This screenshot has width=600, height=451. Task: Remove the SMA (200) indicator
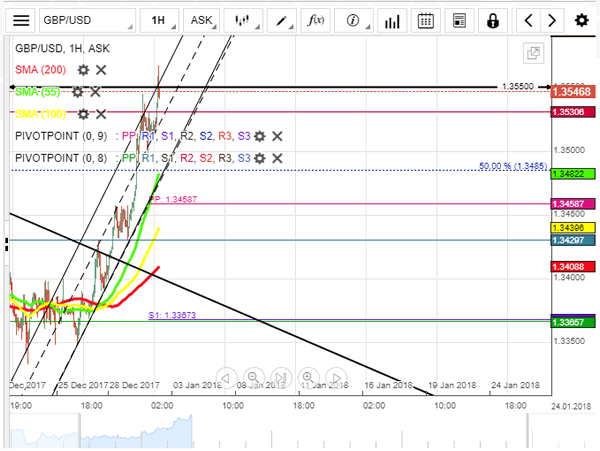click(x=101, y=70)
